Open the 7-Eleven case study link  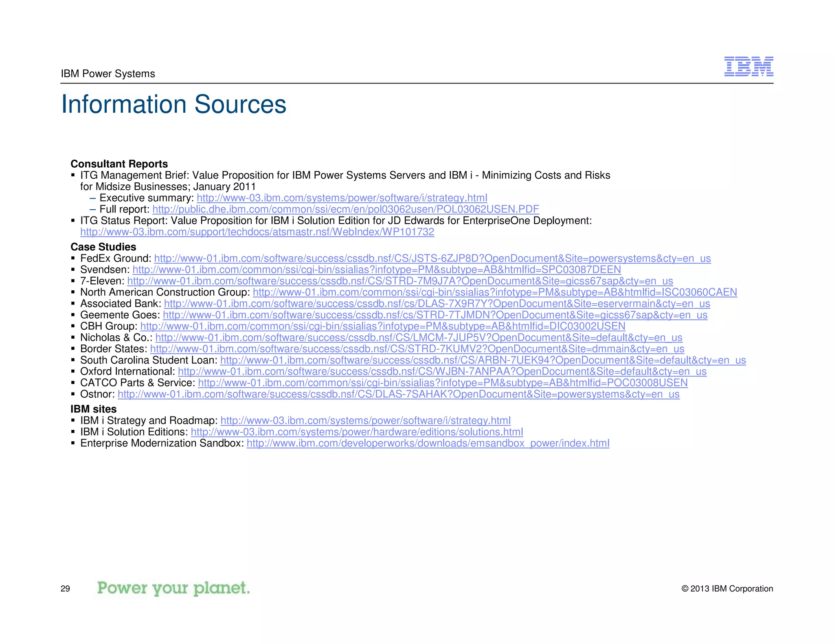click(400, 281)
